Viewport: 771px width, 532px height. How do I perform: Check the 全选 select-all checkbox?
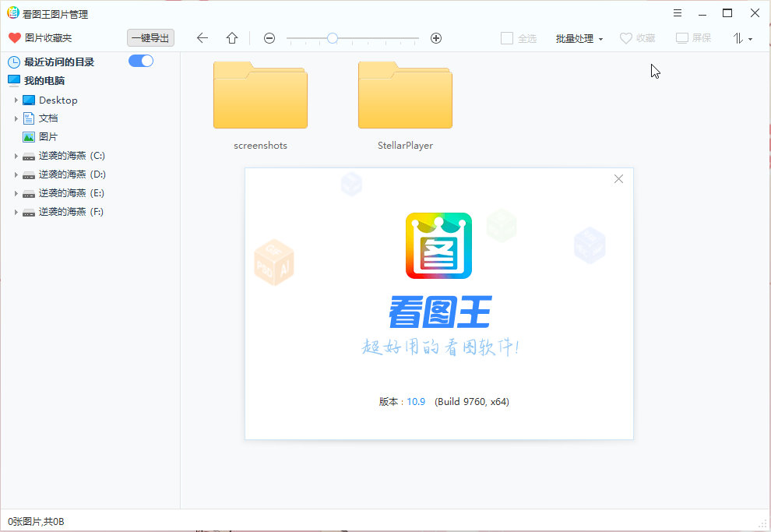[x=506, y=38]
